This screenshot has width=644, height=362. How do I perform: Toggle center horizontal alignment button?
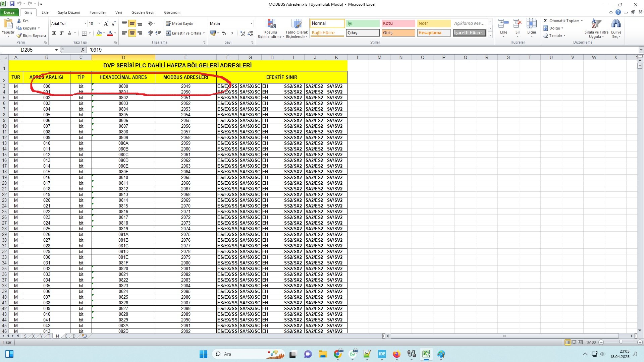click(132, 33)
